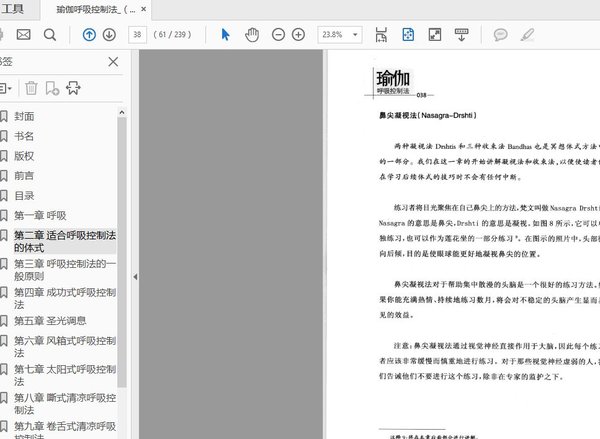Select 第七章 太阳式呼吸控制法 bookmark
Screen dimensions: 600x439
click(65, 375)
